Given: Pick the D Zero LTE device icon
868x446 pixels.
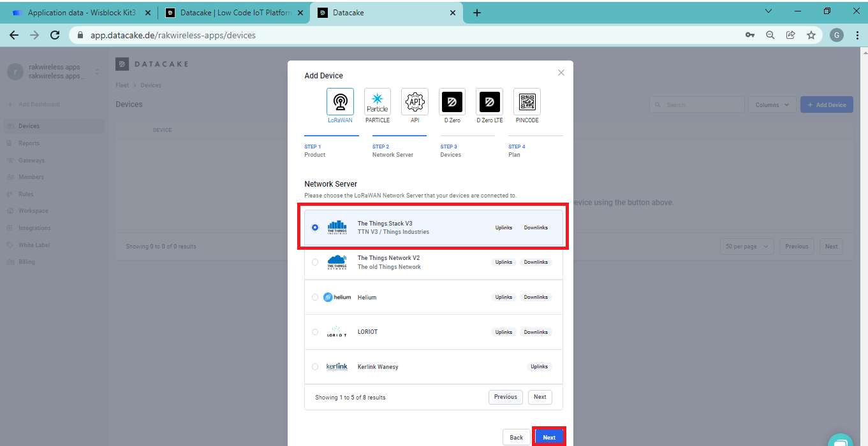Looking at the screenshot, I should 489,102.
